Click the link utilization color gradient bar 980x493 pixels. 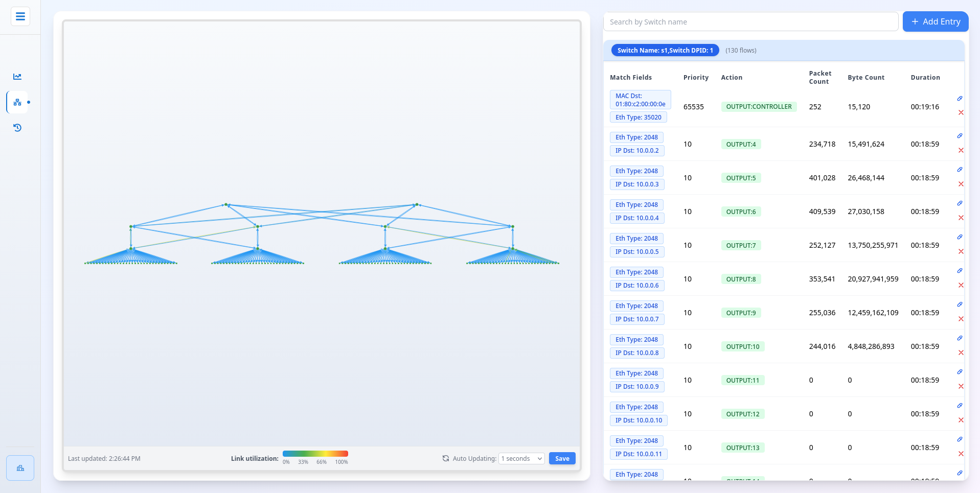315,454
